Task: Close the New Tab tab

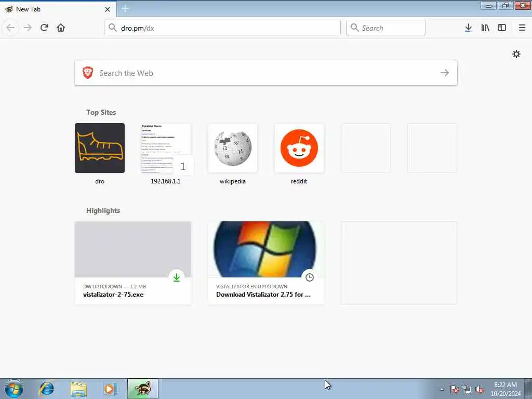Action: coord(107,9)
